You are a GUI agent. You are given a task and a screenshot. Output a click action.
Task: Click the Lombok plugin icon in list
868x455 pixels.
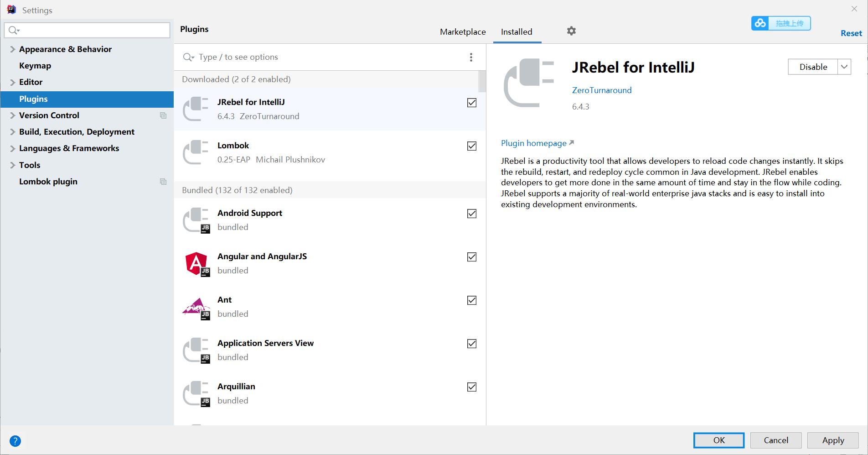click(196, 152)
